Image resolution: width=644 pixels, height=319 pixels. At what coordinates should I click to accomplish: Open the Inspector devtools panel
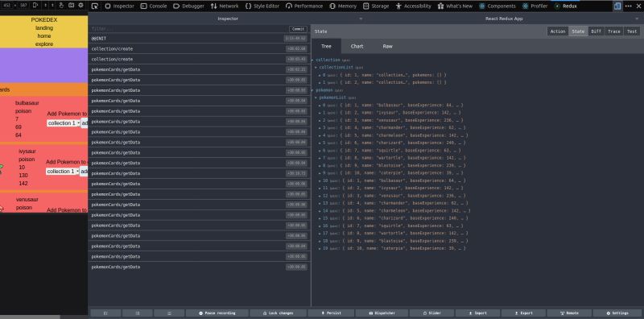[x=119, y=6]
